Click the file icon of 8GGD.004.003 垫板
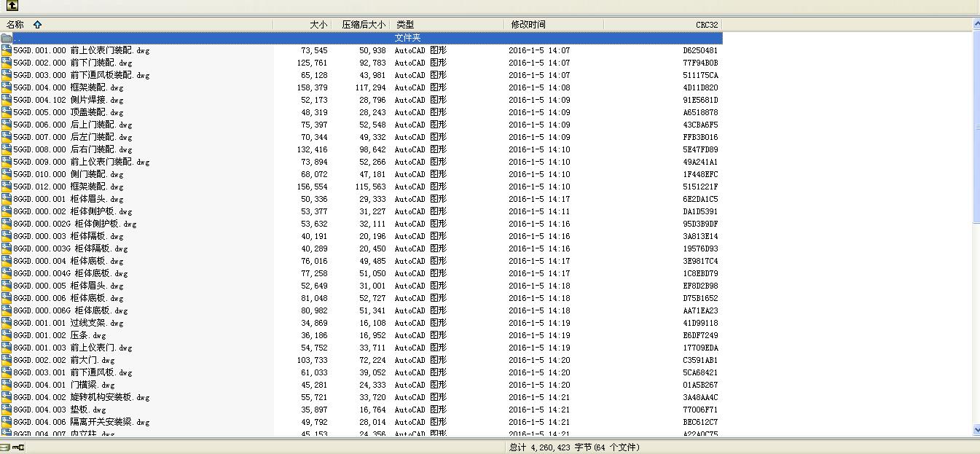Viewport: 980px width, 454px height. click(x=7, y=410)
